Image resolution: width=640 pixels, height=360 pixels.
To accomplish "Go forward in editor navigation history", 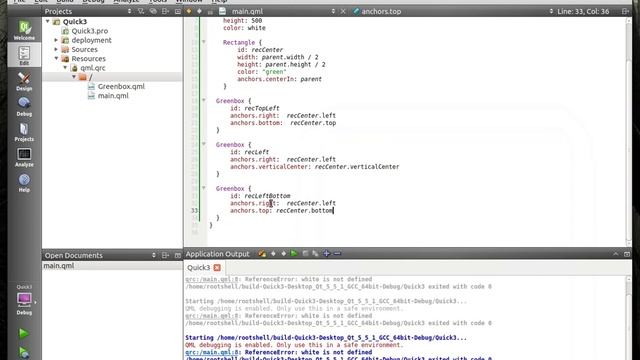I will [x=200, y=11].
